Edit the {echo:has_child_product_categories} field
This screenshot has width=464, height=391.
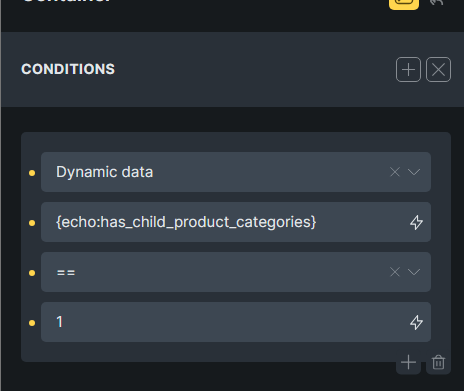tap(236, 222)
